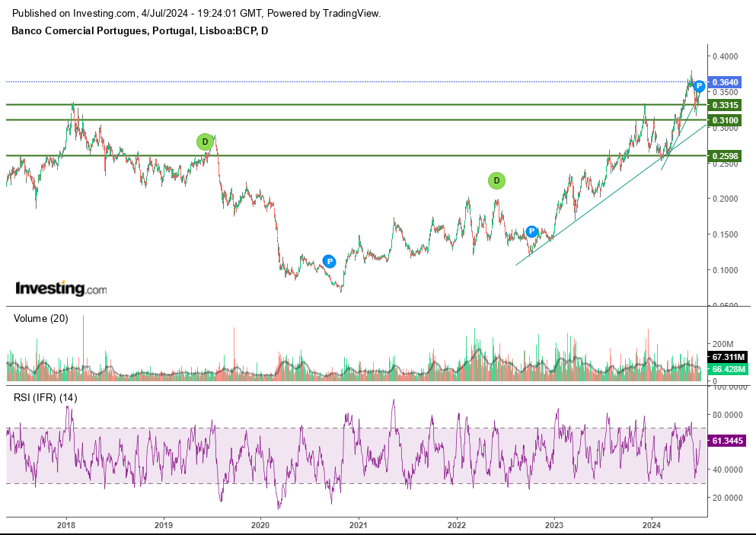Image resolution: width=756 pixels, height=535 pixels.
Task: Click the 2019 label on the time axis
Action: pos(164,525)
